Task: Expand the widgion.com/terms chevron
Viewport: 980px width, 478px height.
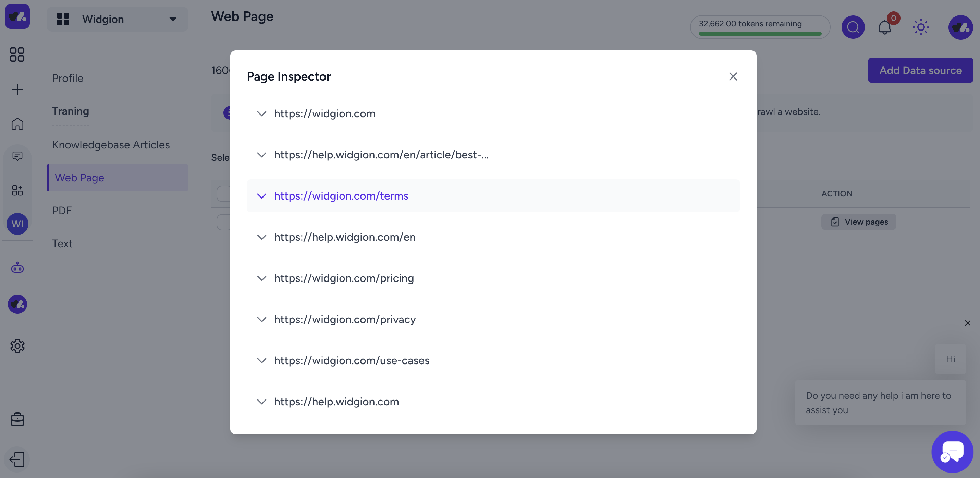Action: pyautogui.click(x=262, y=195)
